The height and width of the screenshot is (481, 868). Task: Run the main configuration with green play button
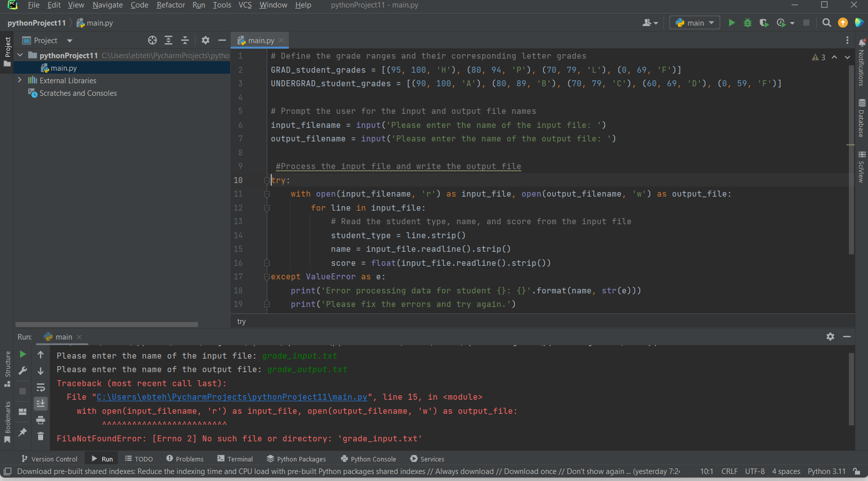pyautogui.click(x=732, y=23)
